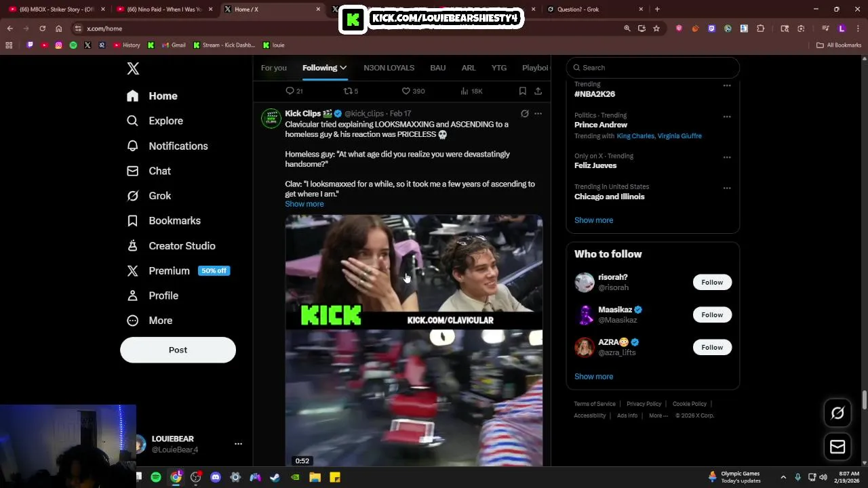This screenshot has height=488, width=868.
Task: Show more Who to follow suggestions
Action: click(593, 377)
